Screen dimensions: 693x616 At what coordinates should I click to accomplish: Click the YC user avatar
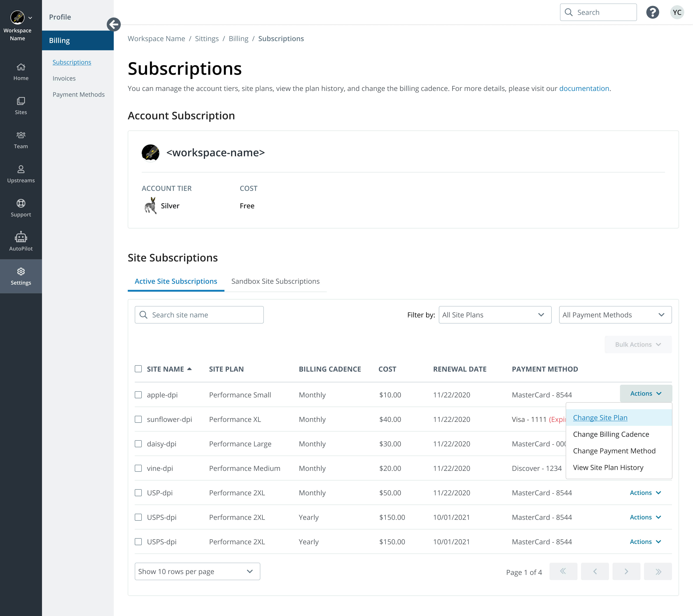click(677, 12)
